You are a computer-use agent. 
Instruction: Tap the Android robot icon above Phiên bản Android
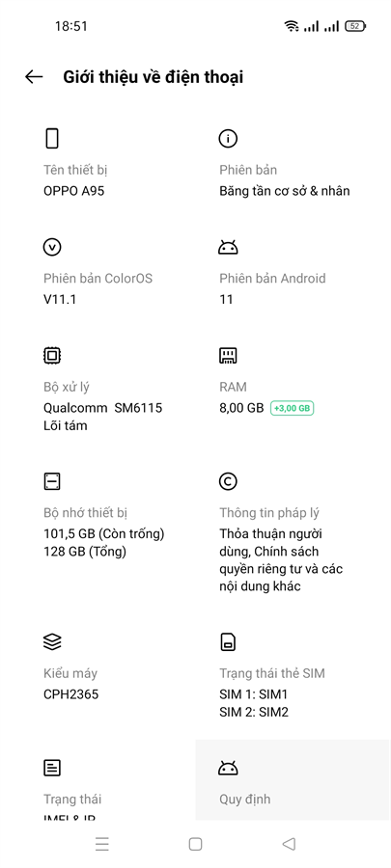tap(228, 247)
